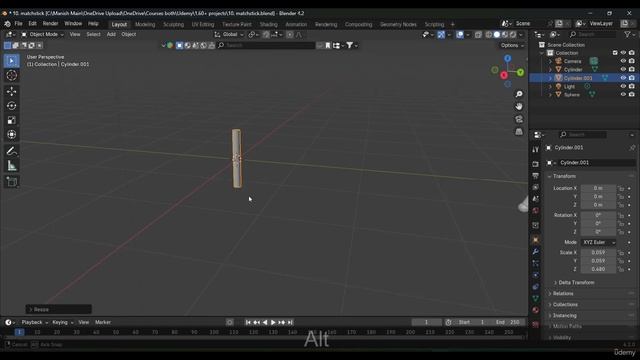Select the Measure tool
640x360 pixels.
click(11, 166)
